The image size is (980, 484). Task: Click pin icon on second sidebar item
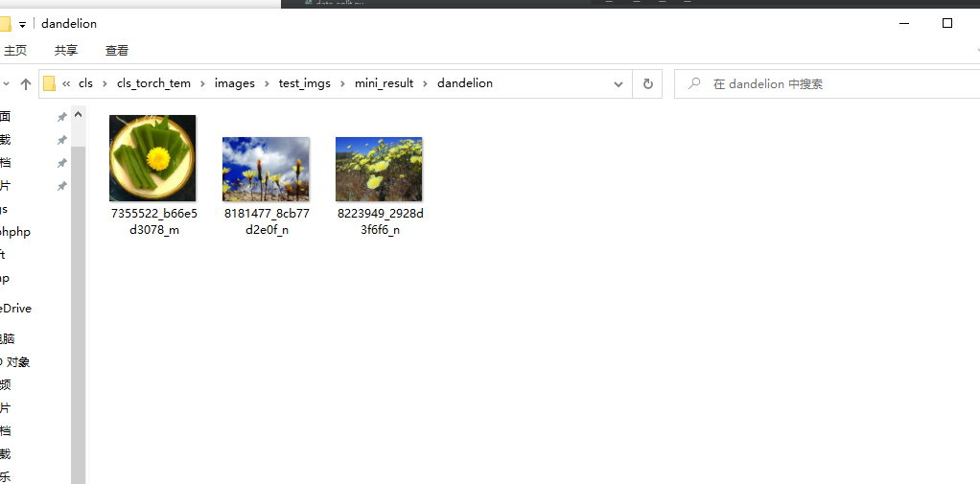(62, 140)
